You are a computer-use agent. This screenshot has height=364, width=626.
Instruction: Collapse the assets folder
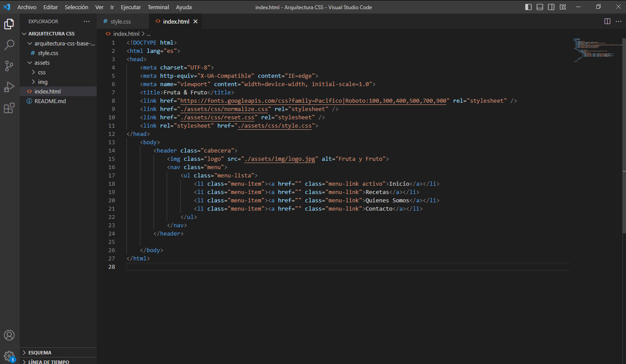point(30,63)
